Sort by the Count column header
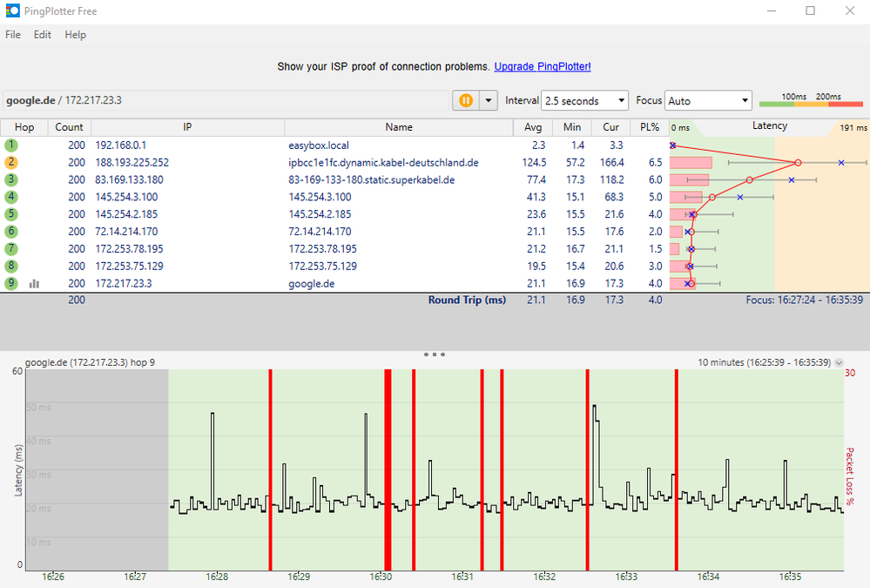The width and height of the screenshot is (870, 588). (x=69, y=127)
